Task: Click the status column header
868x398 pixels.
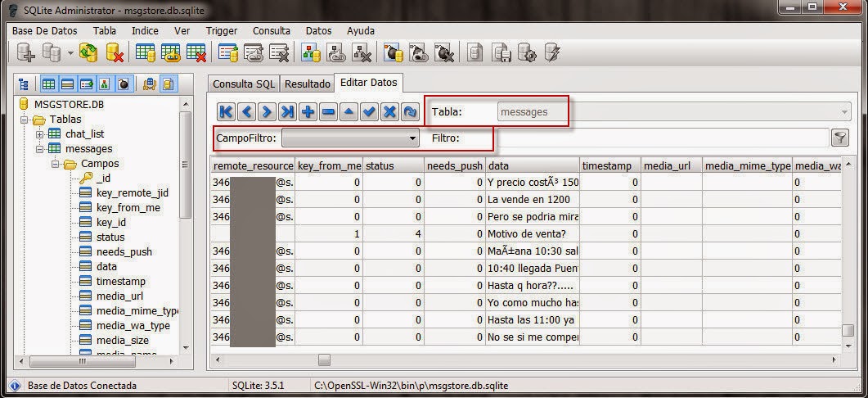Action: [394, 165]
